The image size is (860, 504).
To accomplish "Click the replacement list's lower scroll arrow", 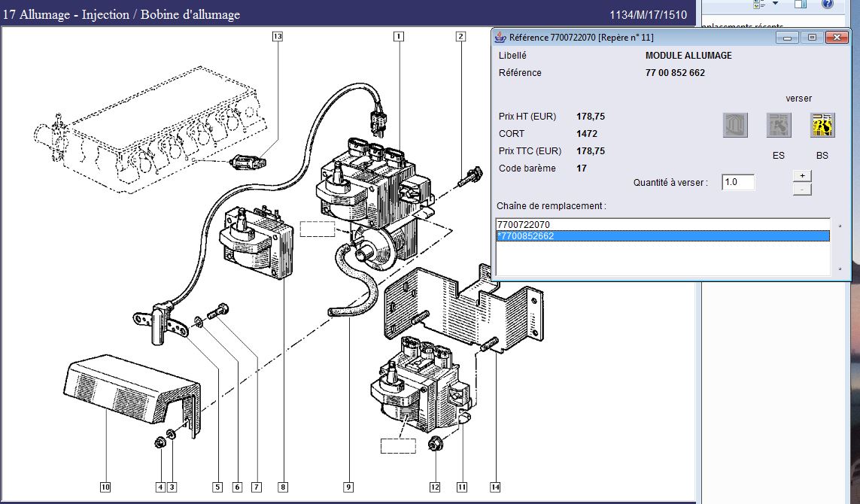I will coord(840,269).
